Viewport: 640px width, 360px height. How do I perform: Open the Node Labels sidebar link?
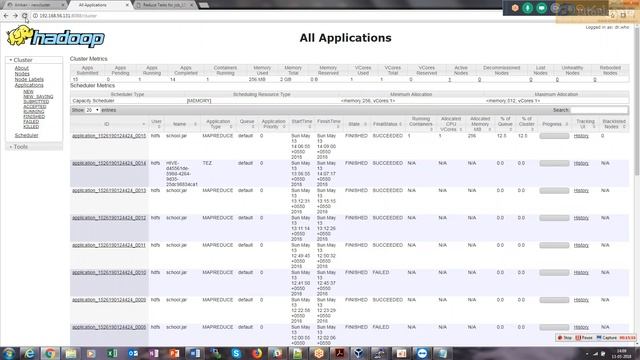[29, 80]
